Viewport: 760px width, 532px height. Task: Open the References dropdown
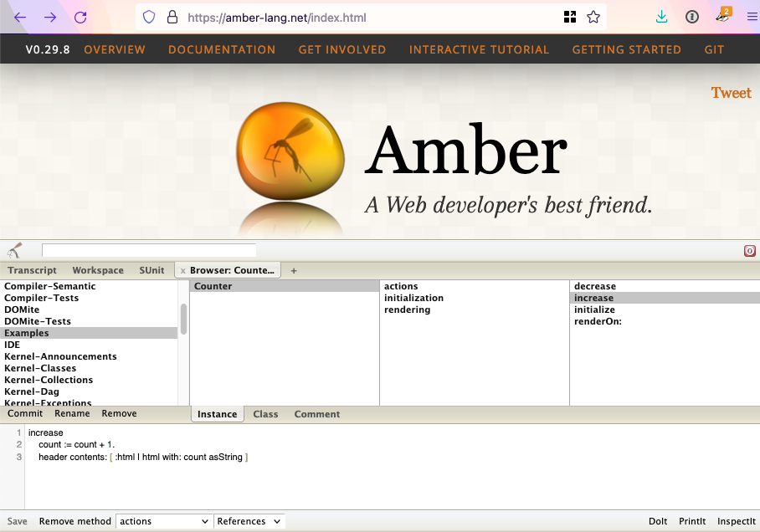click(x=249, y=521)
